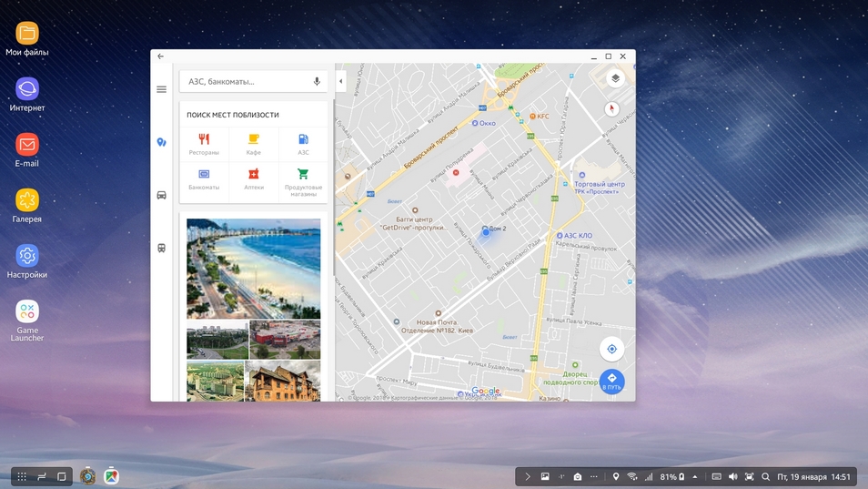Image resolution: width=868 pixels, height=489 pixels.
Task: Select the driving car tab
Action: click(x=161, y=195)
